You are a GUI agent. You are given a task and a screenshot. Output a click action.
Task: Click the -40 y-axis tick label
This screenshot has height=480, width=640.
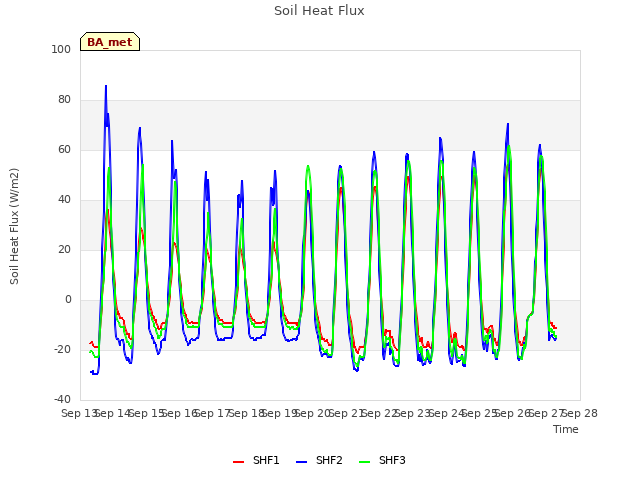(x=62, y=399)
